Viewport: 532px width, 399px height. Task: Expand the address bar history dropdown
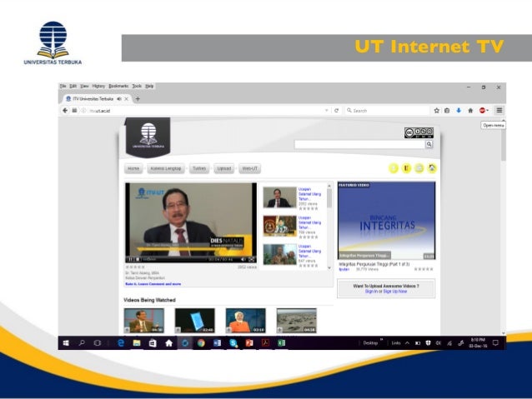[x=326, y=111]
